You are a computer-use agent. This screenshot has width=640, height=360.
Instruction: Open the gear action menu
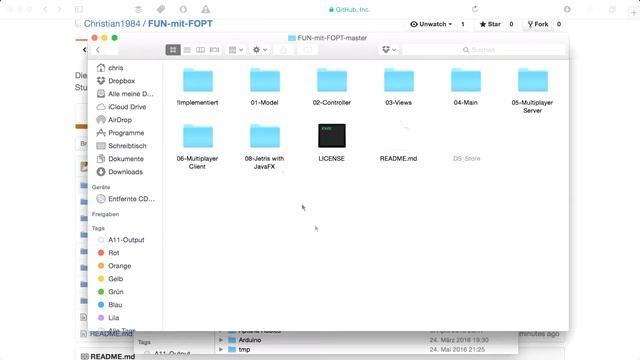260,50
